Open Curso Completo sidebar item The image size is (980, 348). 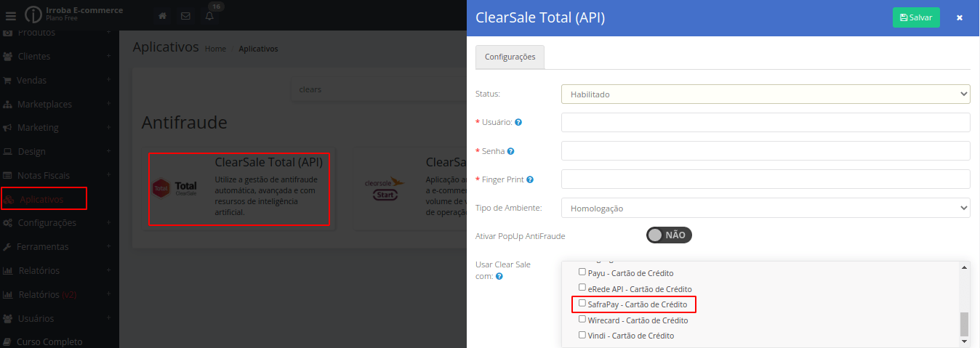click(x=60, y=341)
